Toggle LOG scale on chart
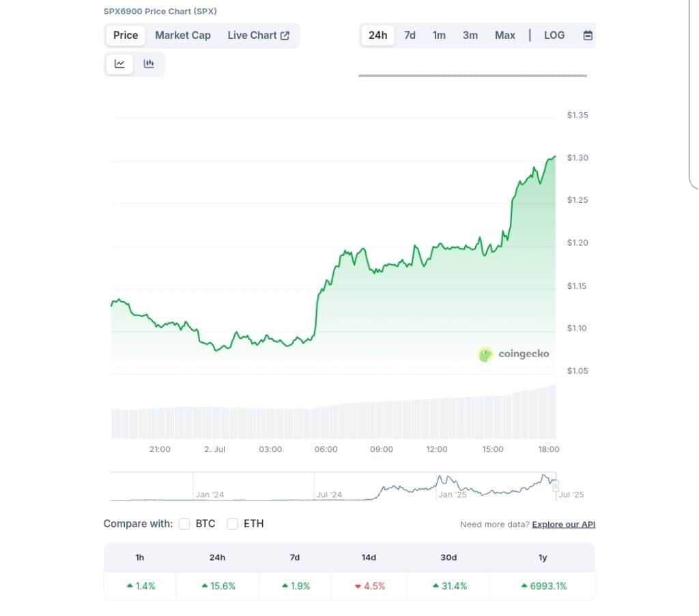 click(x=554, y=36)
